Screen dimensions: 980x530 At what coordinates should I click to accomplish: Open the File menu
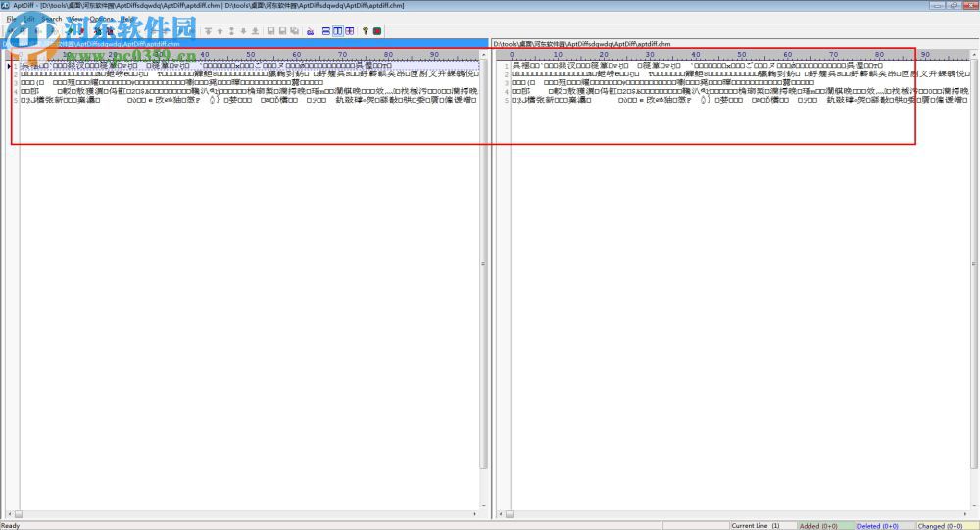(x=11, y=19)
